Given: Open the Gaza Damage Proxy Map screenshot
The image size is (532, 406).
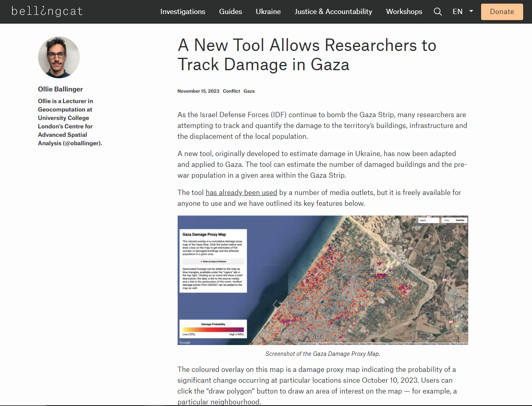Looking at the screenshot, I should click(x=323, y=280).
